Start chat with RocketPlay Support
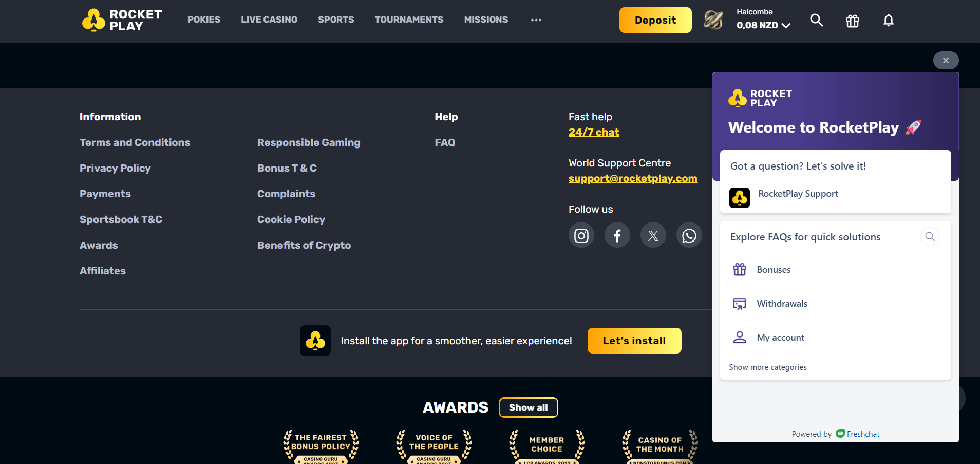The image size is (980, 464). coord(836,197)
